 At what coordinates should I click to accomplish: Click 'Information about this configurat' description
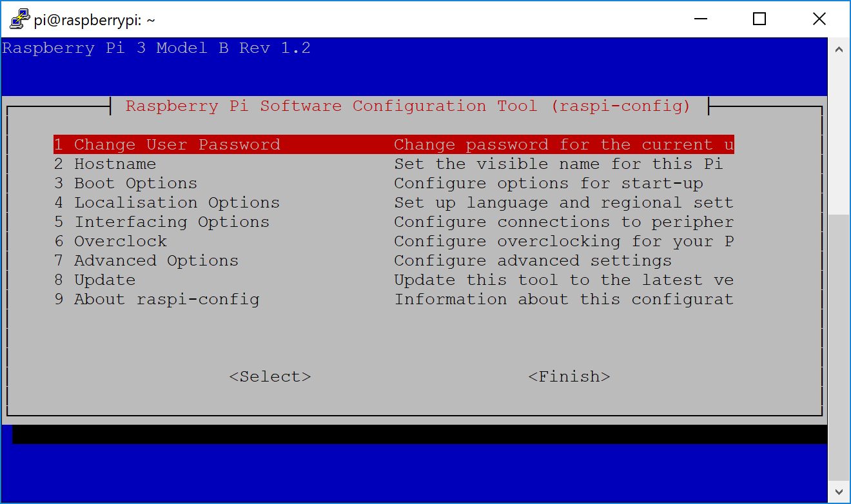564,299
